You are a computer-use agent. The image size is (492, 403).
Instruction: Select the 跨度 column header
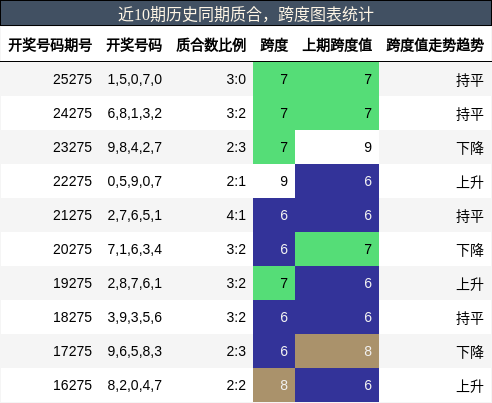(x=274, y=45)
